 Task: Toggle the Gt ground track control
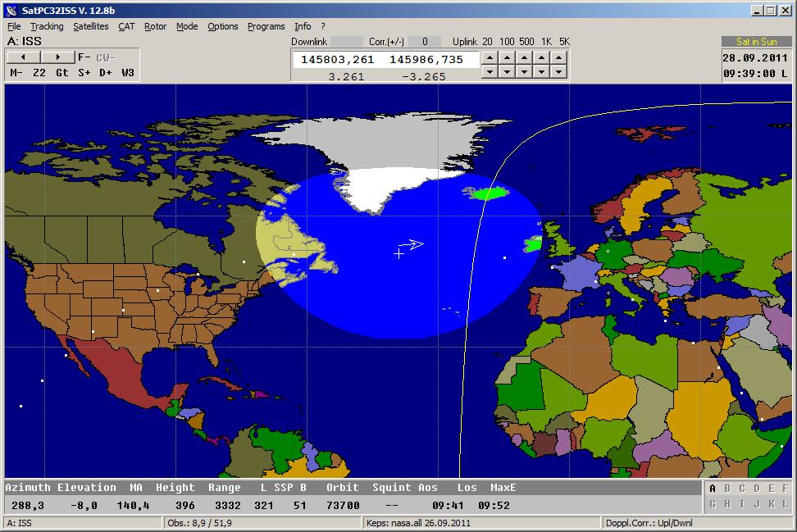click(62, 73)
